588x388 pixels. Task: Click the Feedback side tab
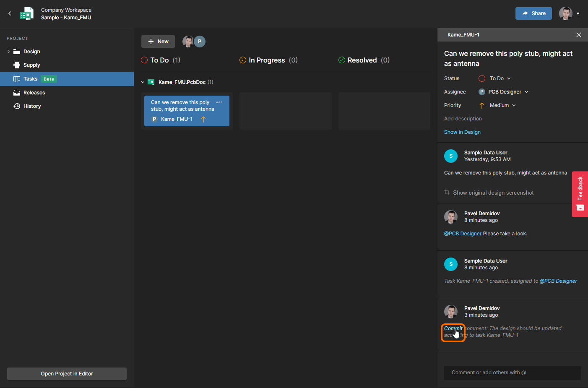tap(580, 194)
